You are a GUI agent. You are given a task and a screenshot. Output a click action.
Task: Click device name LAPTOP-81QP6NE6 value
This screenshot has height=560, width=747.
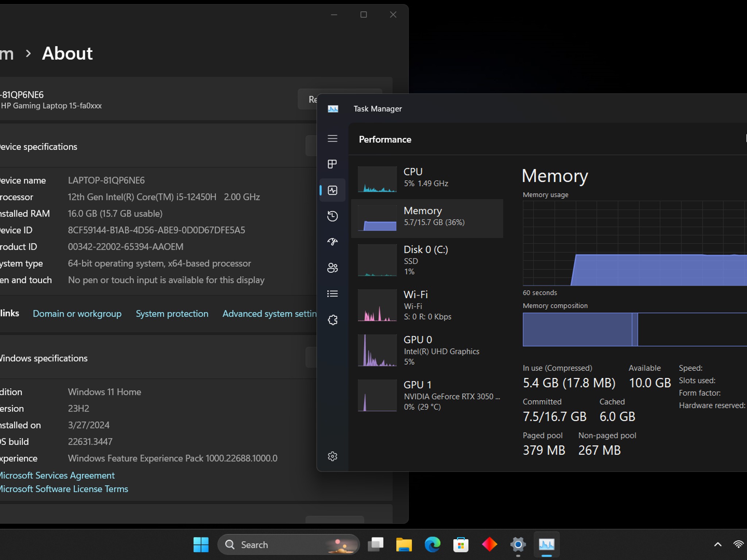(x=106, y=180)
